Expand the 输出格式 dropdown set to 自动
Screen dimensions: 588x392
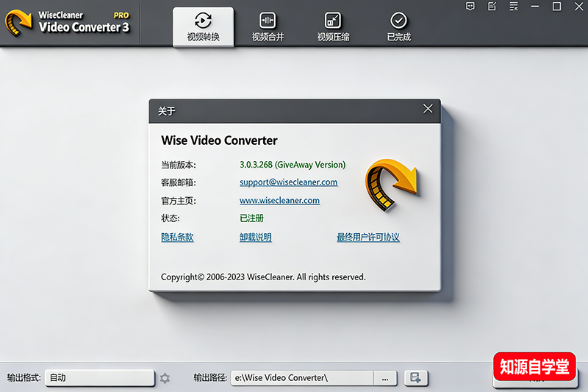[98, 378]
